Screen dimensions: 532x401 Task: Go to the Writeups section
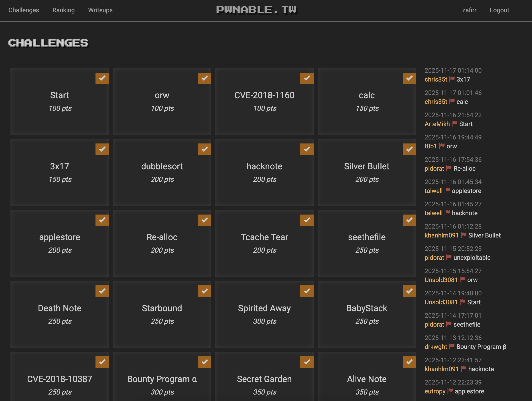[x=100, y=10]
